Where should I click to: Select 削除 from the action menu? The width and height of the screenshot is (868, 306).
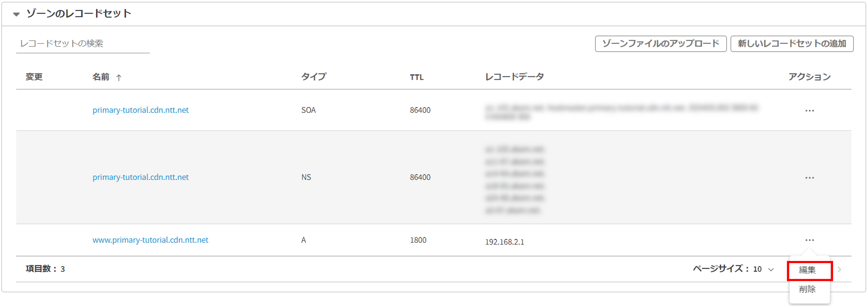(807, 289)
